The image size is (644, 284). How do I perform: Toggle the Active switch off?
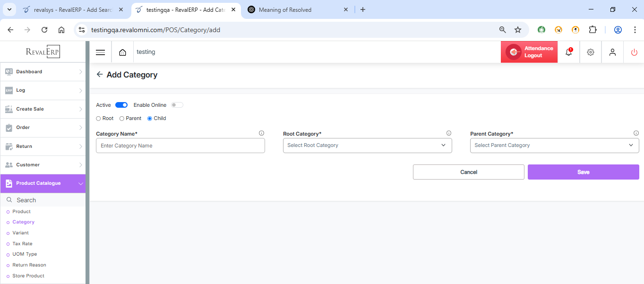click(121, 105)
